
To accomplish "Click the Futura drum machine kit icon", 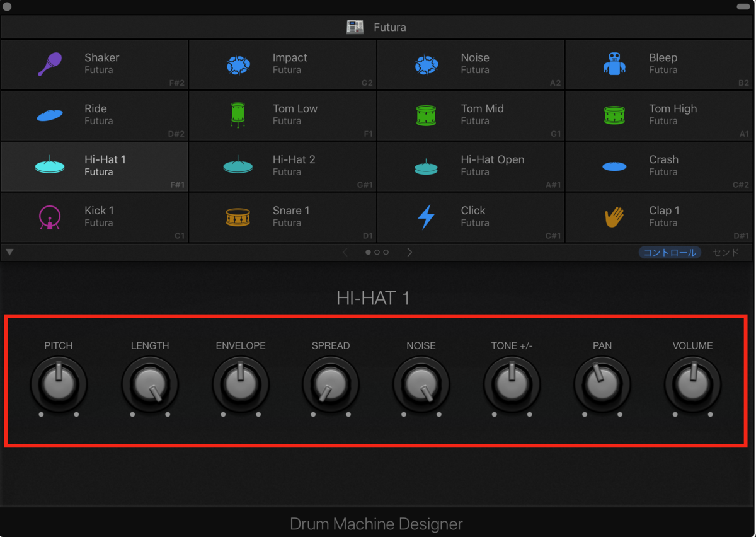I will [355, 27].
